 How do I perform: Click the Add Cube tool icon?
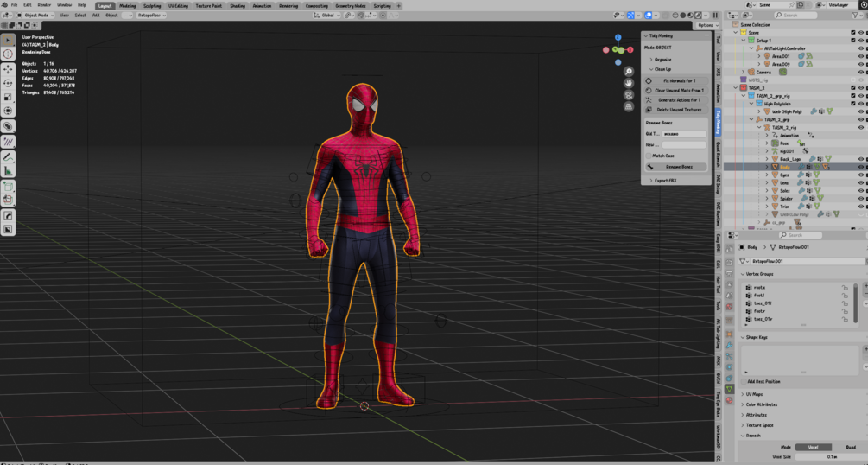pyautogui.click(x=8, y=187)
